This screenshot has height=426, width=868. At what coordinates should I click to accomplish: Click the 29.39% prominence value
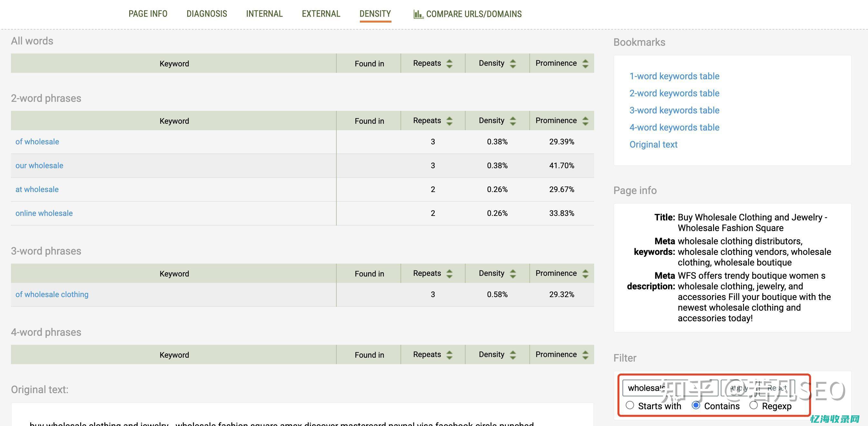(562, 142)
